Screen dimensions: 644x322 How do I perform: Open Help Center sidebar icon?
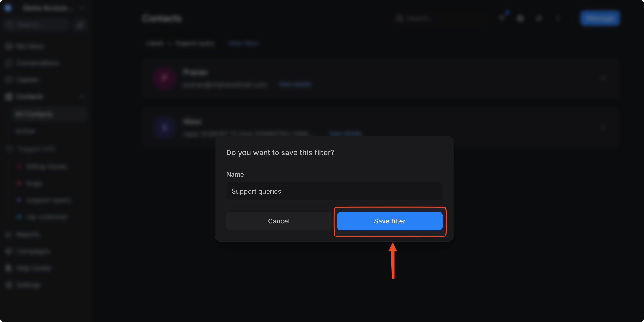(x=8, y=268)
